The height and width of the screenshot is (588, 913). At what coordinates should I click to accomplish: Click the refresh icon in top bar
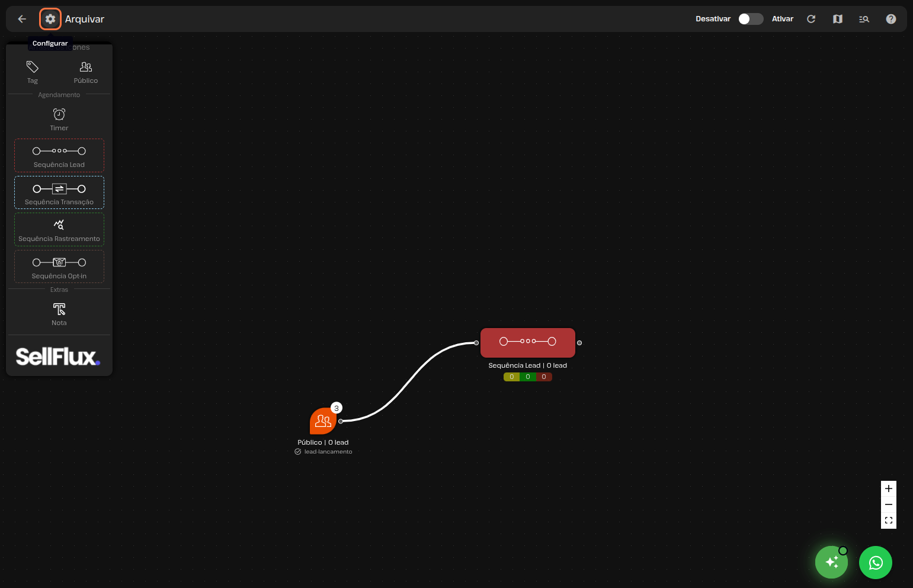811,19
